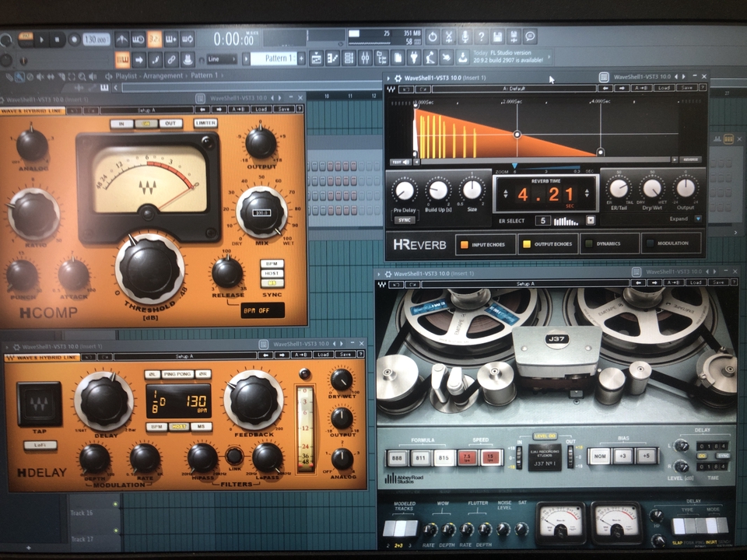747x560 pixels.
Task: Click the link icon in the toolbar
Action: [171, 60]
